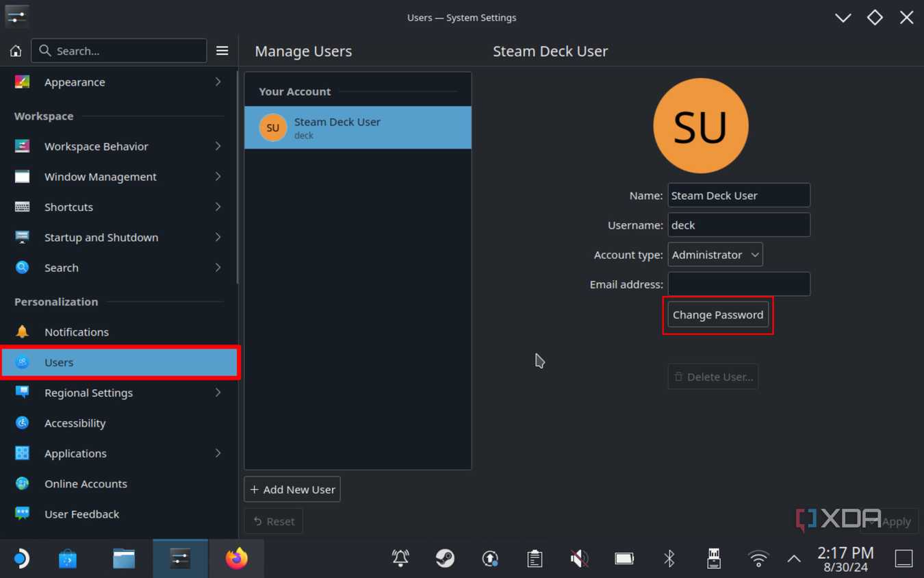Expand Shortcuts chevron

218,207
